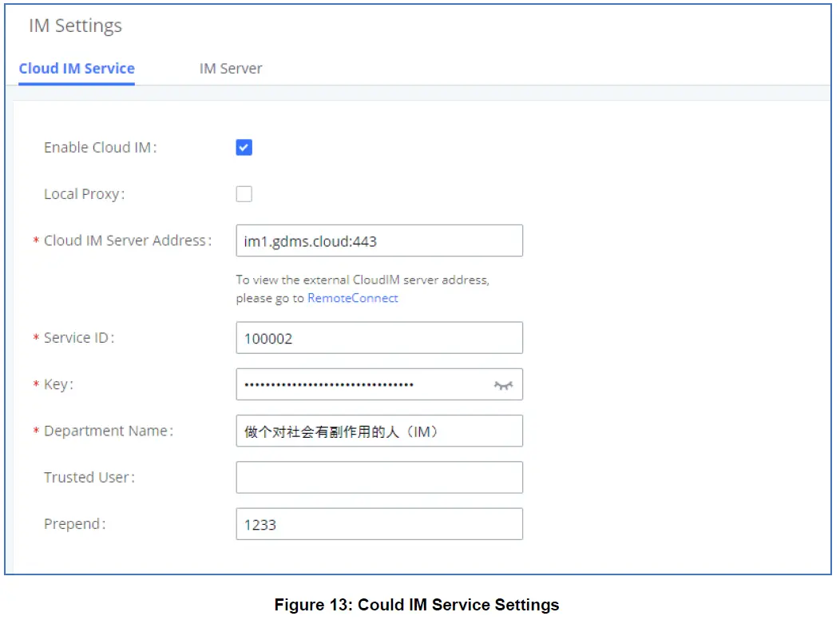Image resolution: width=840 pixels, height=620 pixels.
Task: Open the RemoteConnect link
Action: (353, 298)
